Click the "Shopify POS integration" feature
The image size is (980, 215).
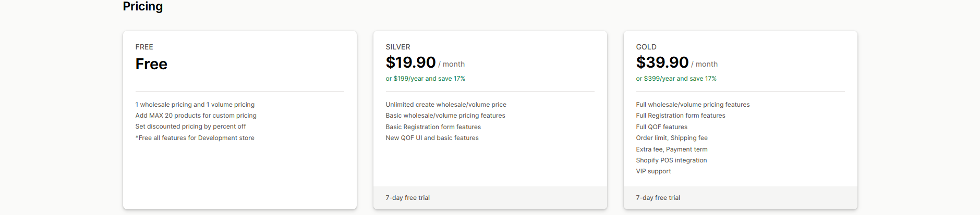(x=671, y=160)
